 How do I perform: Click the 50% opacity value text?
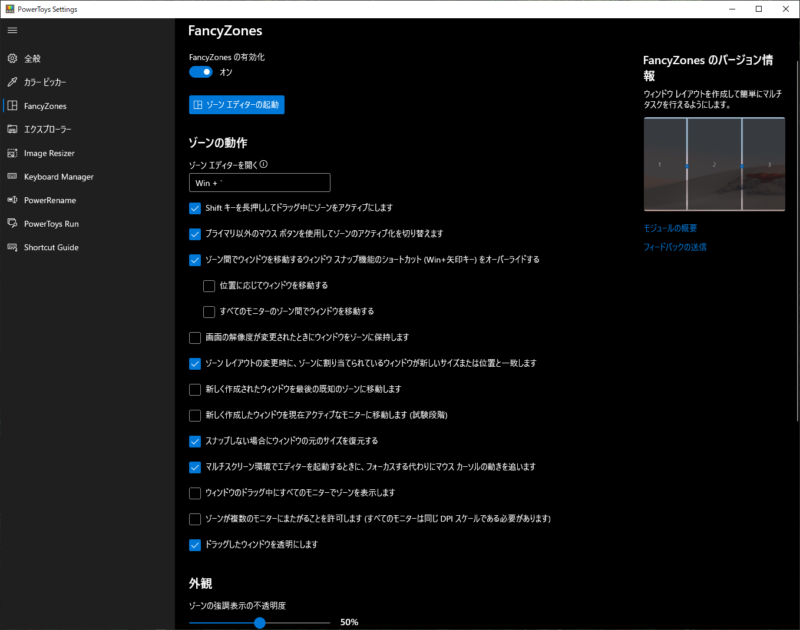pos(349,622)
